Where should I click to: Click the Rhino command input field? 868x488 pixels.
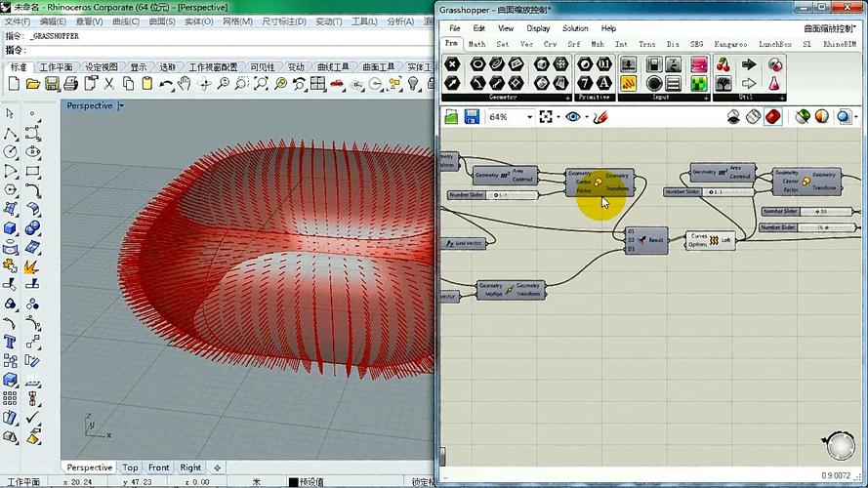point(229,51)
